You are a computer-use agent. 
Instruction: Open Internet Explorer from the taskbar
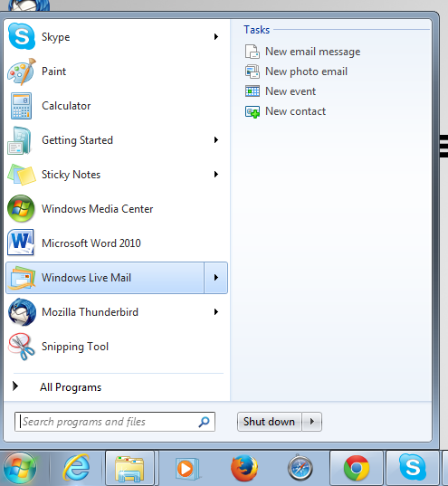[76, 468]
